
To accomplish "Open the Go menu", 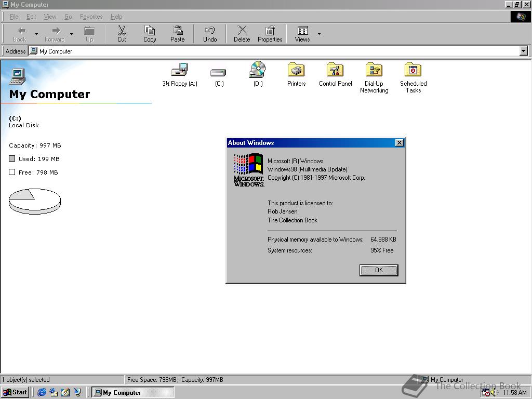I will tap(68, 17).
